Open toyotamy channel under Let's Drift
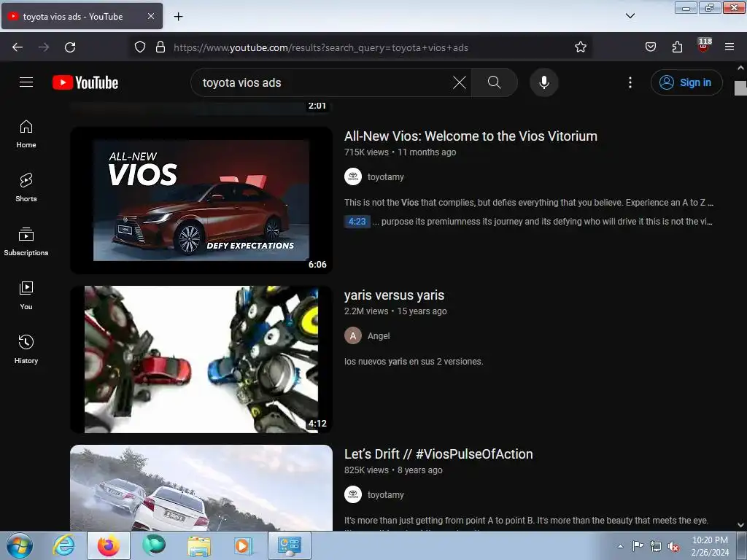The height and width of the screenshot is (560, 747). (x=385, y=495)
